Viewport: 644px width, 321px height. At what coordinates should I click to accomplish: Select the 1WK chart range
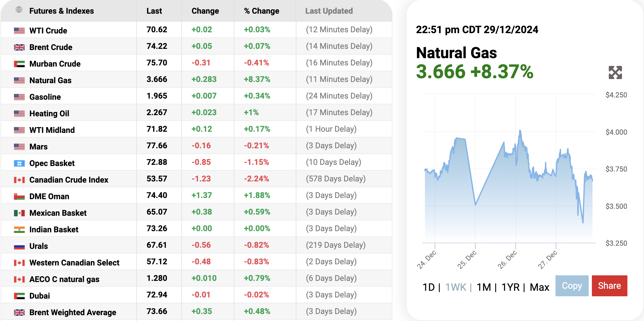[x=456, y=287]
